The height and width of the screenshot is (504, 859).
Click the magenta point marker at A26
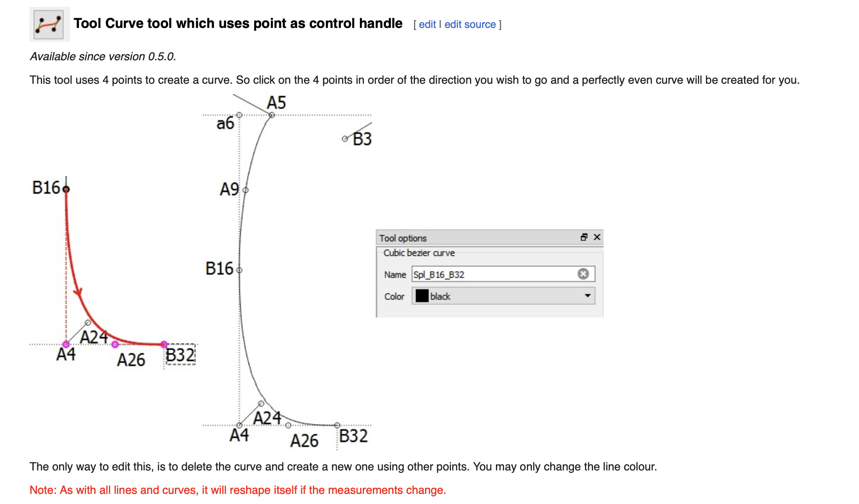(115, 344)
